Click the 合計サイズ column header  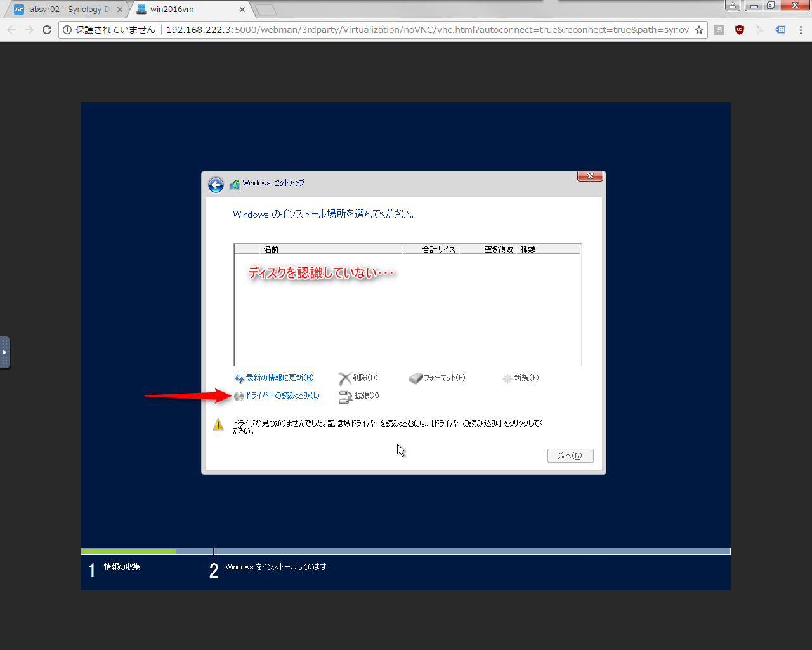coord(431,249)
